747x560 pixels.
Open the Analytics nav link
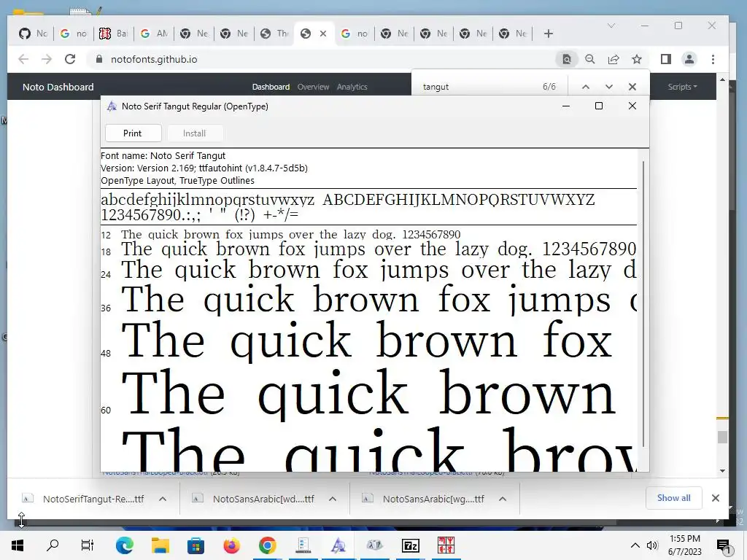pos(352,87)
